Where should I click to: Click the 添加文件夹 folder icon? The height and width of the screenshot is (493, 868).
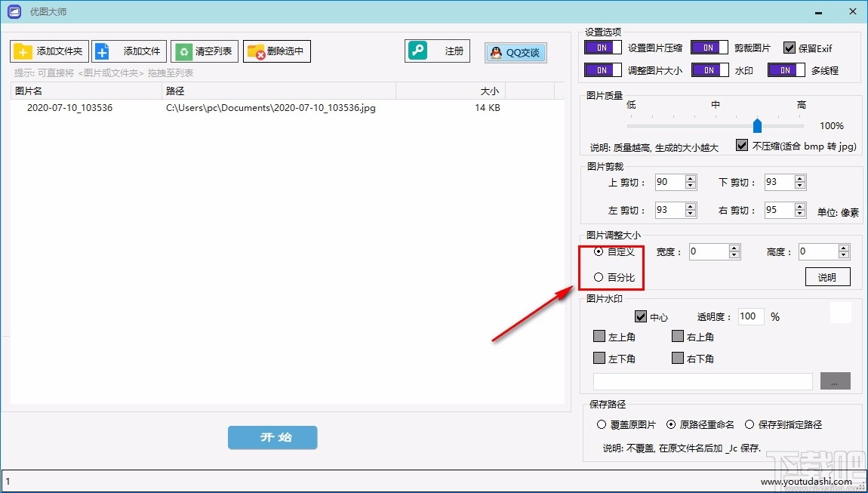21,51
